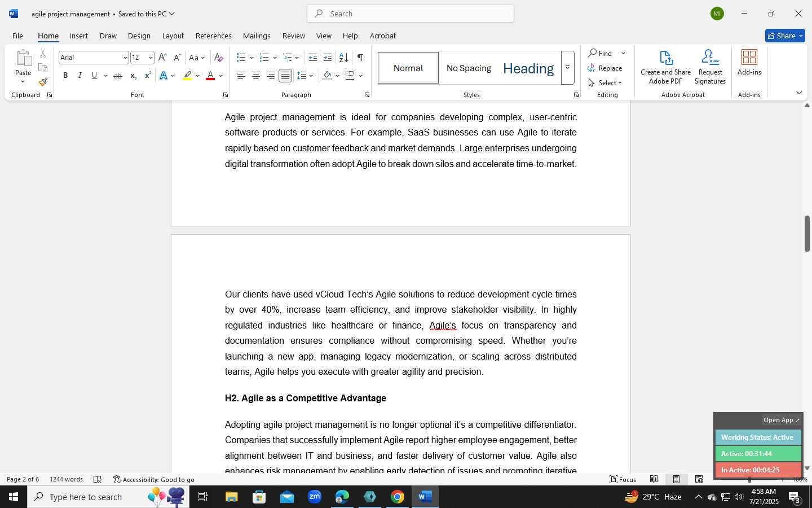Apply the Heading style

click(x=528, y=68)
